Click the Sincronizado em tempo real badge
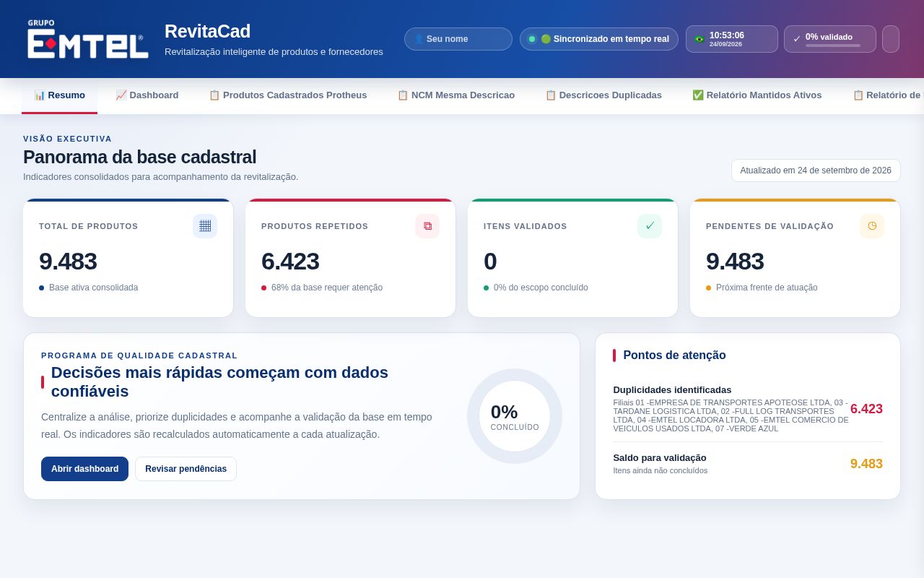The width and height of the screenshot is (924, 578). 599,39
